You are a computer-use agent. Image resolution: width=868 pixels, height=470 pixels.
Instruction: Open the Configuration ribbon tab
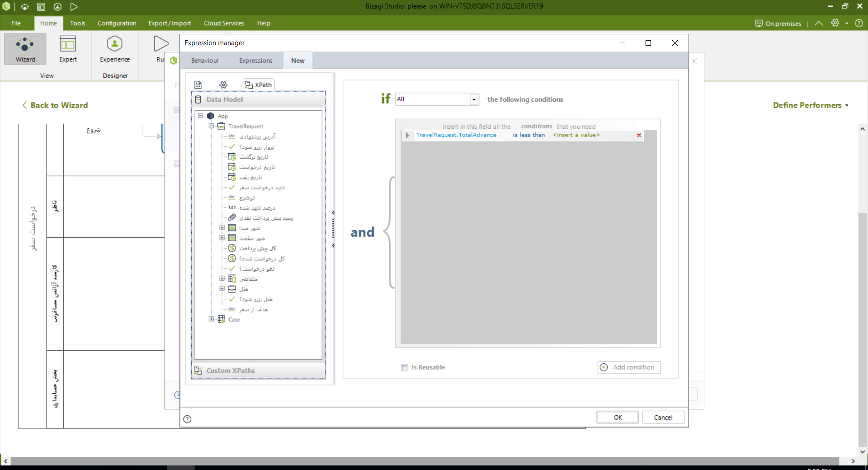click(117, 23)
